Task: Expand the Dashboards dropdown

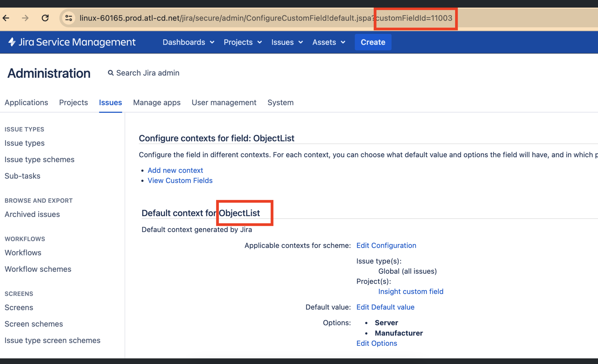Action: coord(189,42)
